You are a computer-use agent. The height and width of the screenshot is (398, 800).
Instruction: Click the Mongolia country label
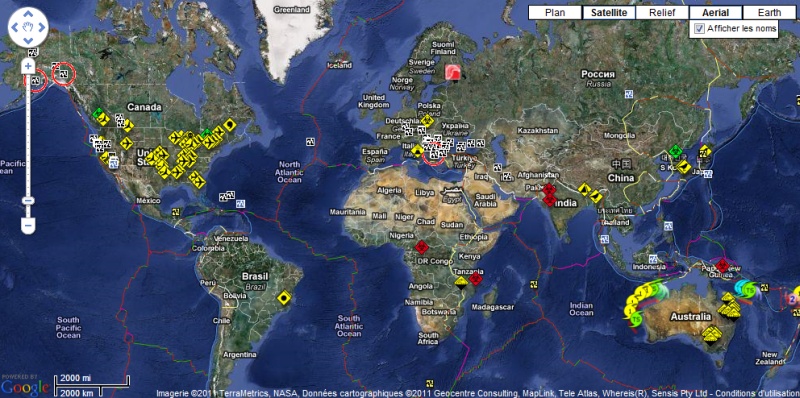[x=619, y=136]
